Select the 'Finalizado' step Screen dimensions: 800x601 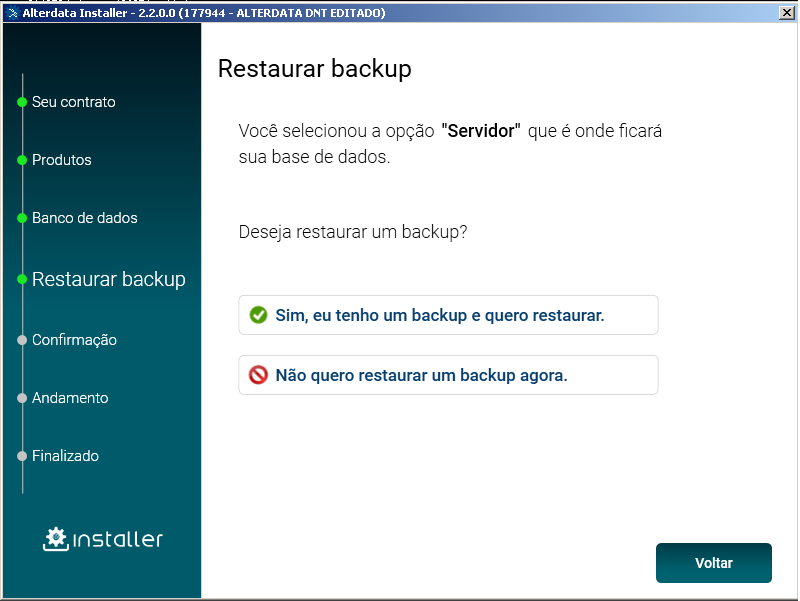65,456
